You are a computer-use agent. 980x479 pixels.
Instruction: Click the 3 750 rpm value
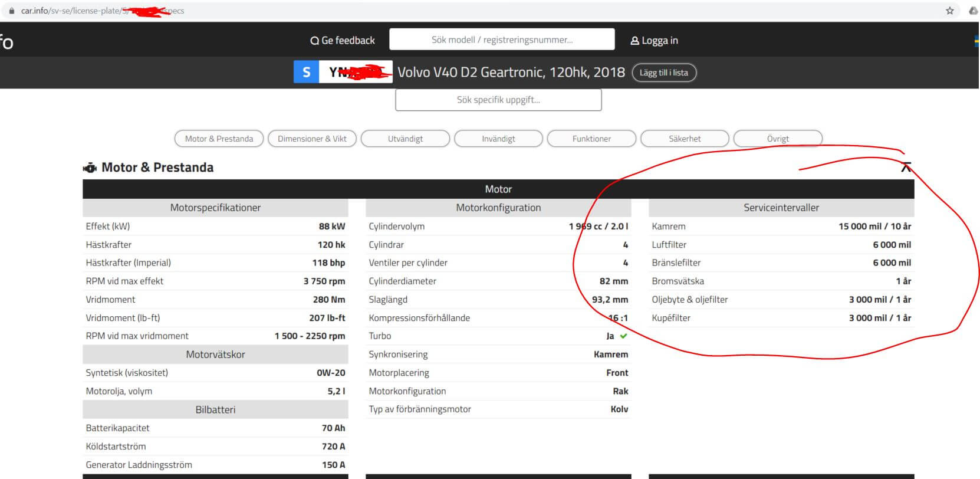coord(324,281)
